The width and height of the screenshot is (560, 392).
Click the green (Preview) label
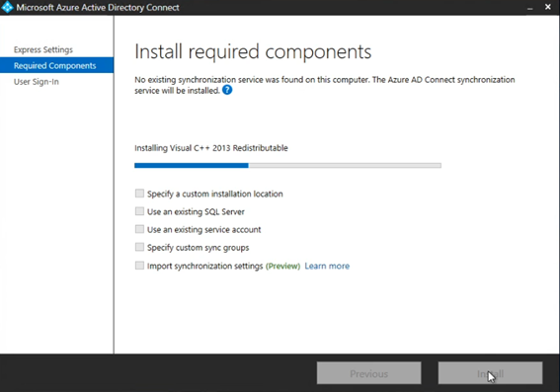(x=282, y=267)
